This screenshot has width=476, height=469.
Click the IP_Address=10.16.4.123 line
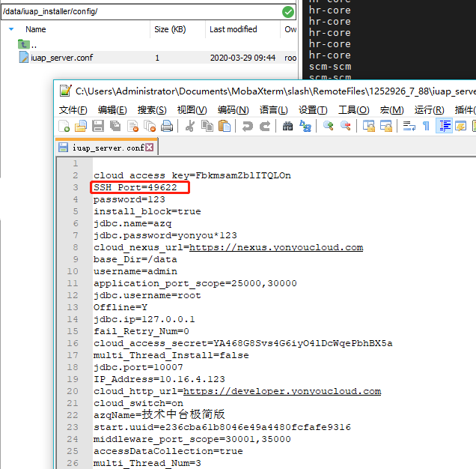pos(159,379)
